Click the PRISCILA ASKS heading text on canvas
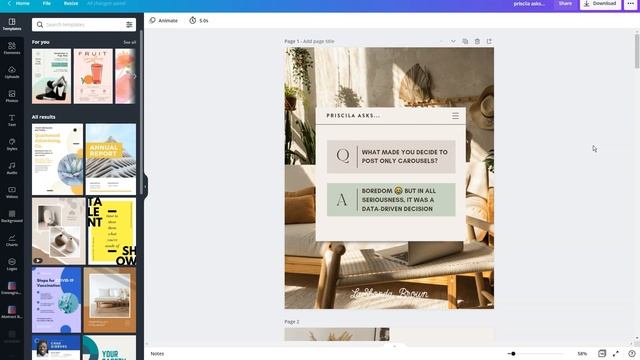Screen dimensions: 640x360 353,116
